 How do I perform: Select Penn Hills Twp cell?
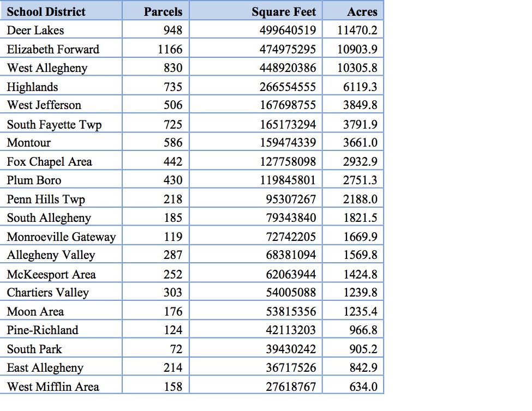pos(46,200)
